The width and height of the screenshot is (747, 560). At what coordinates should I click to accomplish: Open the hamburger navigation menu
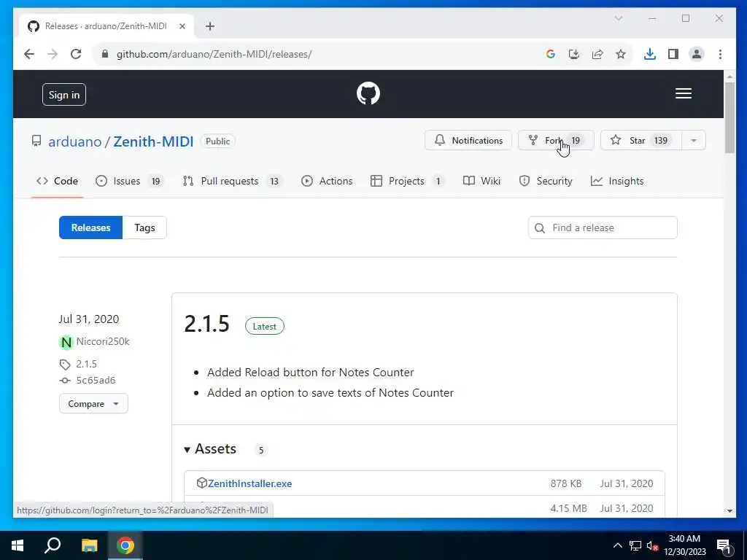click(x=683, y=93)
